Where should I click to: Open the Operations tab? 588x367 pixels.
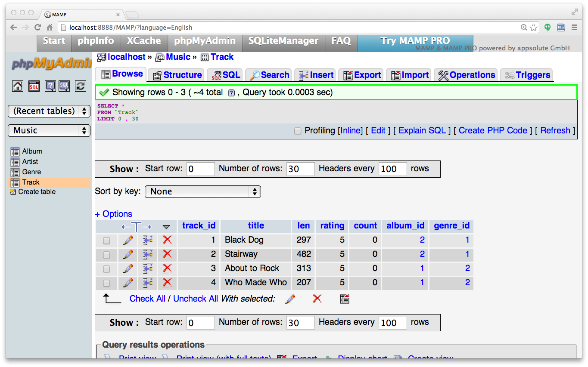click(467, 75)
